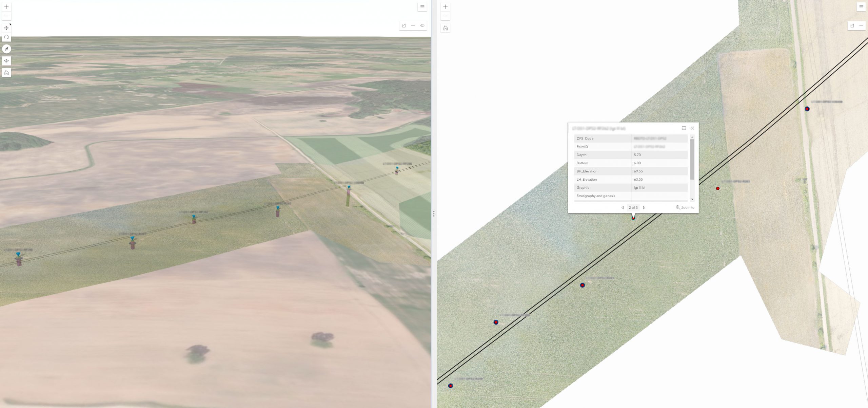Reset compass orientation to north
The width and height of the screenshot is (868, 408).
(x=6, y=49)
